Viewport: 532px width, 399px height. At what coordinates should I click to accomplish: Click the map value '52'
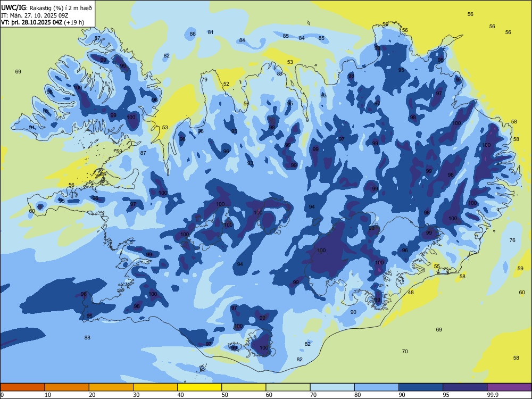[x=226, y=84]
